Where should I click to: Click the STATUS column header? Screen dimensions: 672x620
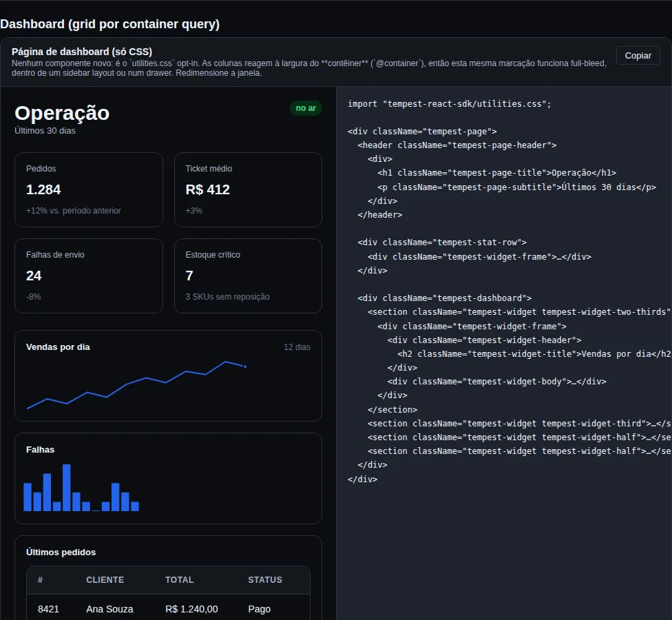265,579
